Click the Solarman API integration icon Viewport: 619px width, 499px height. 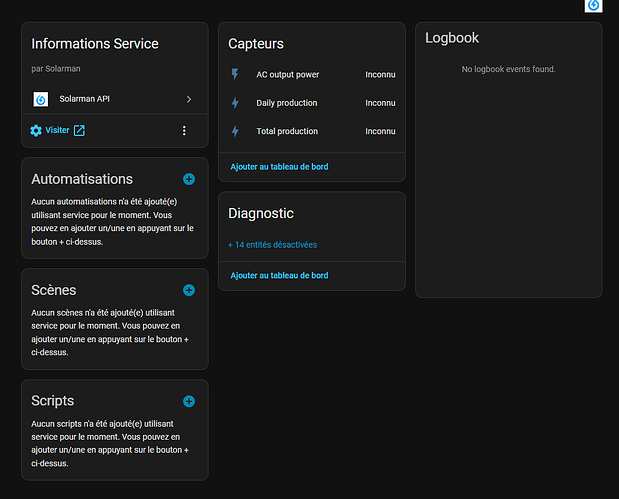click(41, 99)
